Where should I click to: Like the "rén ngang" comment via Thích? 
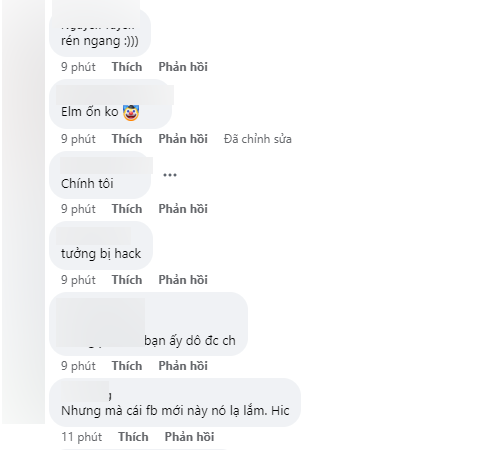pyautogui.click(x=127, y=67)
